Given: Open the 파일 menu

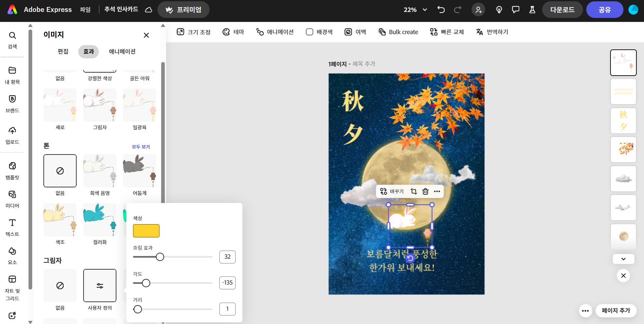Looking at the screenshot, I should click(85, 10).
